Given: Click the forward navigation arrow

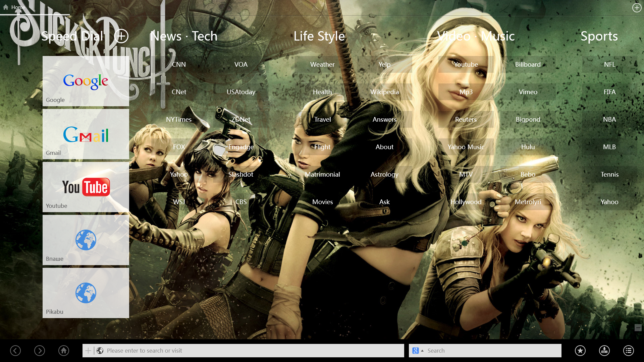Looking at the screenshot, I should [40, 351].
